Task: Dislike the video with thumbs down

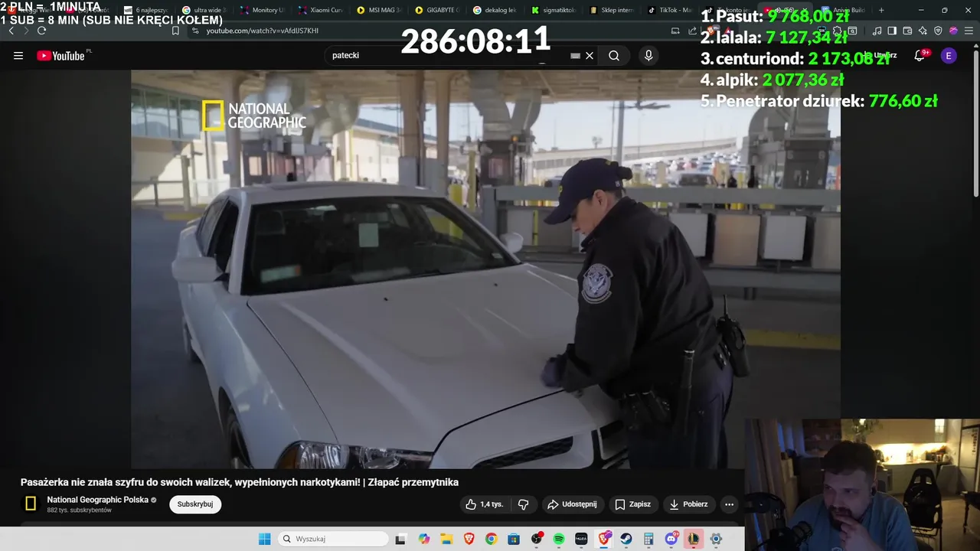Action: (x=524, y=504)
